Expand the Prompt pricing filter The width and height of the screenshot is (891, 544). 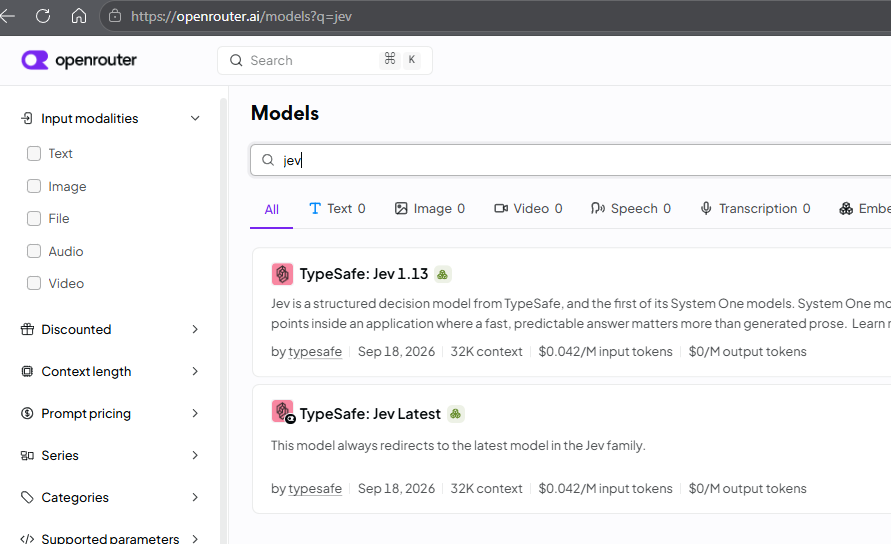111,413
